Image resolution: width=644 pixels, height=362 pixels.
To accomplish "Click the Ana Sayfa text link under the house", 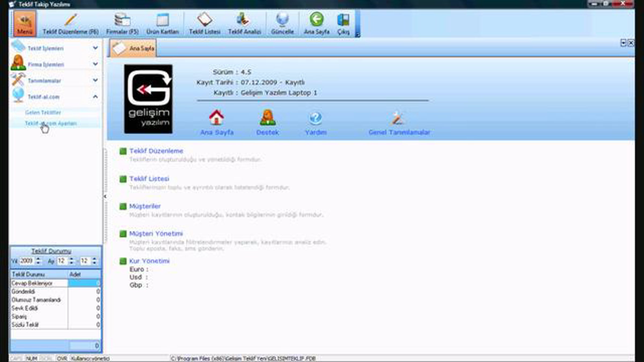I will (217, 132).
